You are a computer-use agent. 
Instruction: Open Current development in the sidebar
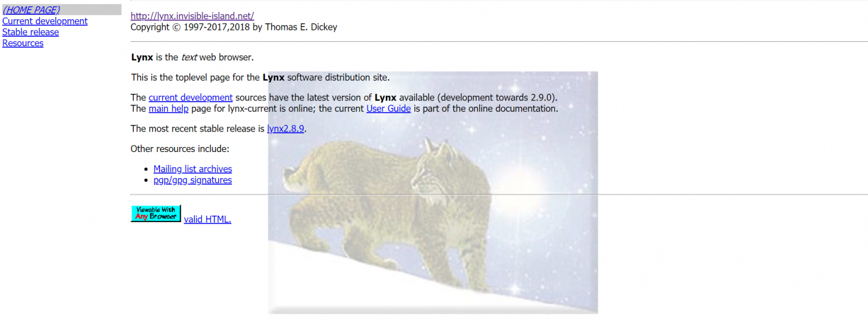point(45,21)
